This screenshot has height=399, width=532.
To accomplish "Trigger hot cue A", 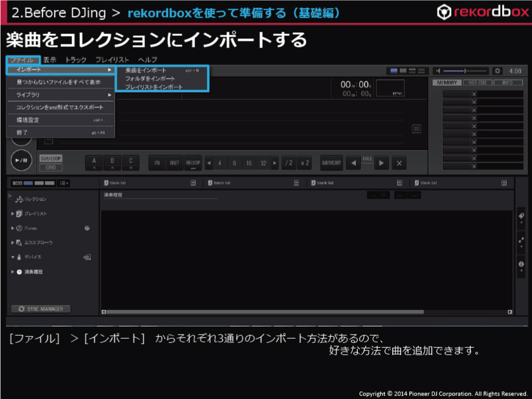I will (94, 163).
